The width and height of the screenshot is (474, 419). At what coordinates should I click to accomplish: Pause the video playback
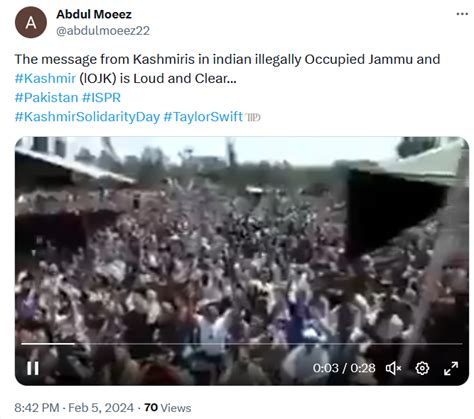(33, 368)
